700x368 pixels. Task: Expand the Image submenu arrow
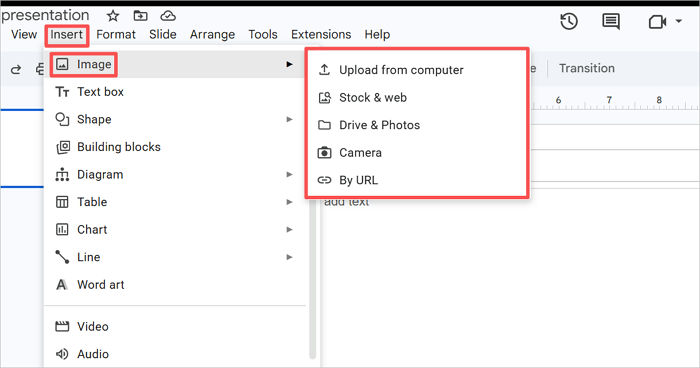[x=289, y=64]
